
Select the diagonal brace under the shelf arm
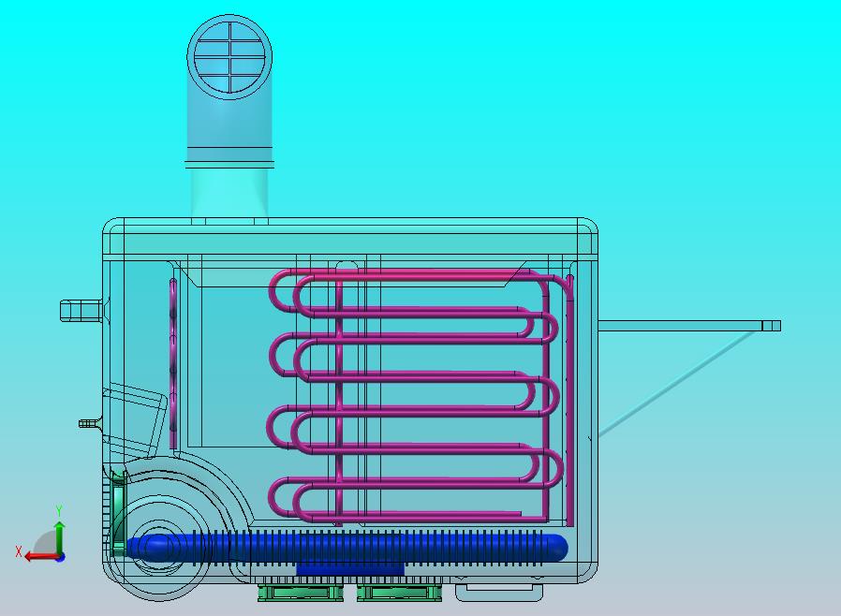pyautogui.click(x=676, y=384)
